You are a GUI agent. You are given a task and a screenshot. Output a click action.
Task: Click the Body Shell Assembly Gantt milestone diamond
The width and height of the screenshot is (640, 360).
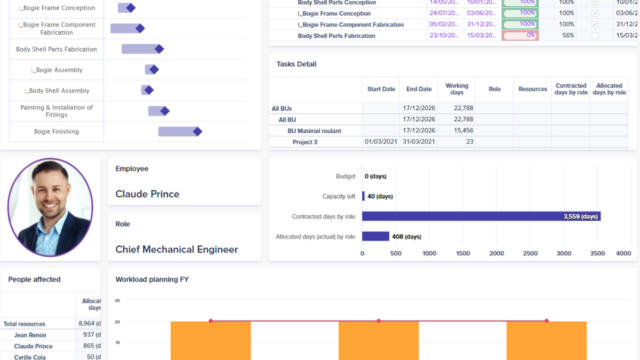point(149,90)
